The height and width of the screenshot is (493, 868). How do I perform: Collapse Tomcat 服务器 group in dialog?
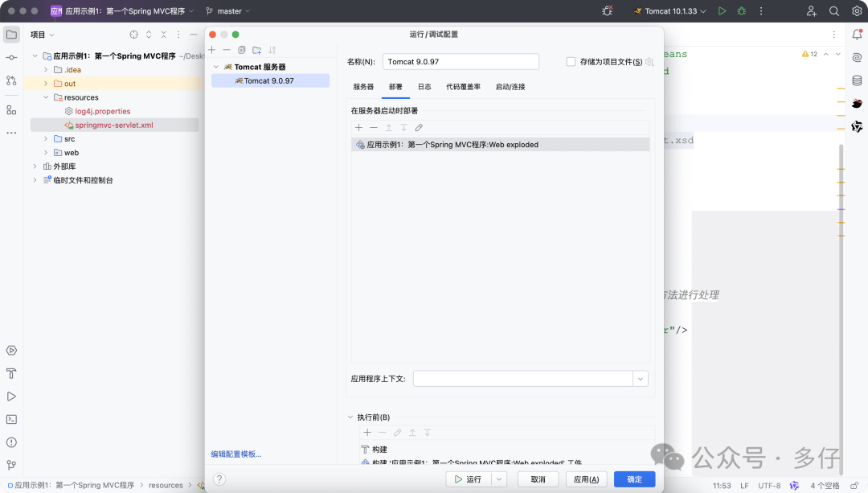[216, 67]
